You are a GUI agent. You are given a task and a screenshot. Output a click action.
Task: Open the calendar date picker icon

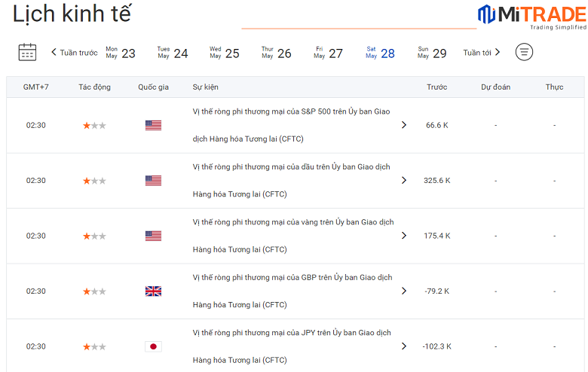click(x=27, y=52)
